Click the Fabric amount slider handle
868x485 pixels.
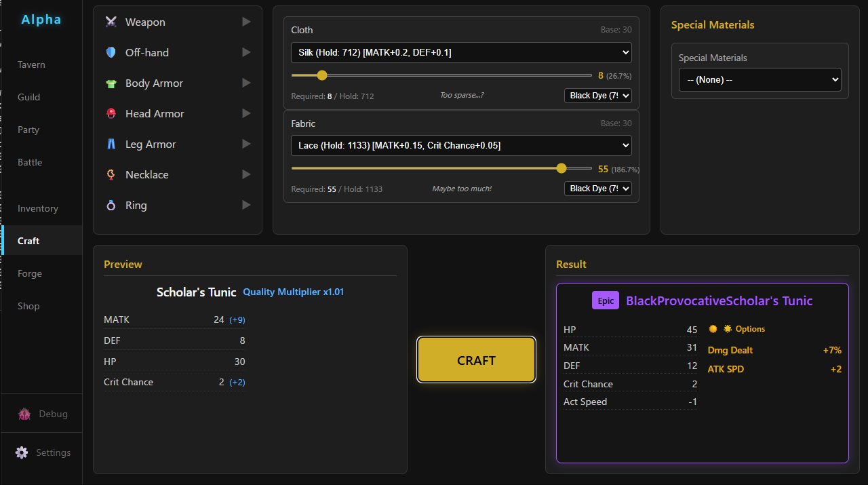point(561,168)
